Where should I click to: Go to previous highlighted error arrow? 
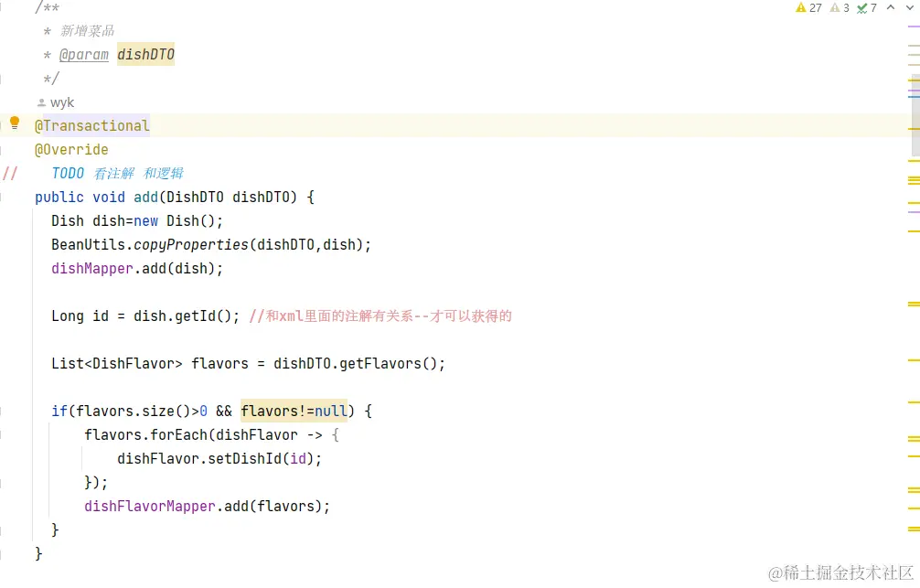coord(891,7)
